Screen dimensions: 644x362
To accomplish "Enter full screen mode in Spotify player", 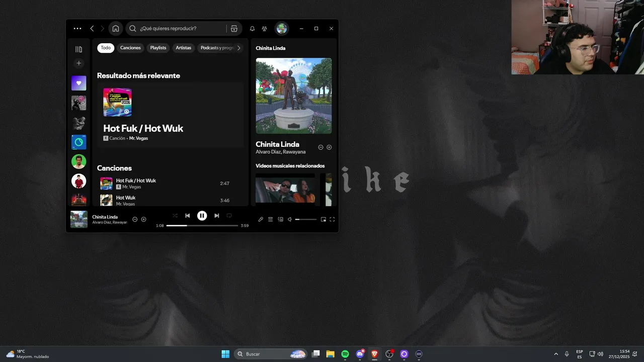I will 332,219.
